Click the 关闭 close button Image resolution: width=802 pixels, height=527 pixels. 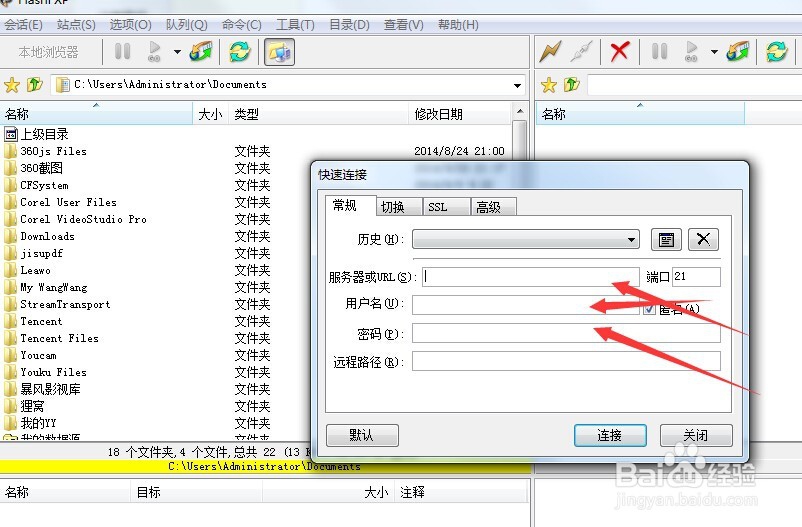pyautogui.click(x=696, y=435)
